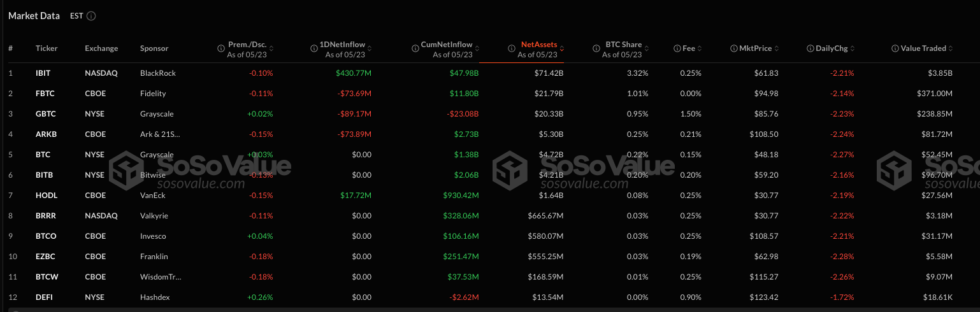Click the -$89.17M inflow value

355,114
